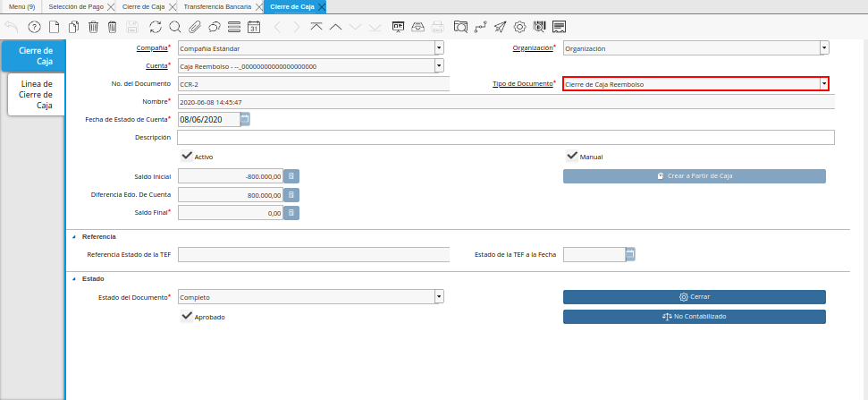Expand the Estado del Documento dropdown
868x400 pixels.
point(438,297)
